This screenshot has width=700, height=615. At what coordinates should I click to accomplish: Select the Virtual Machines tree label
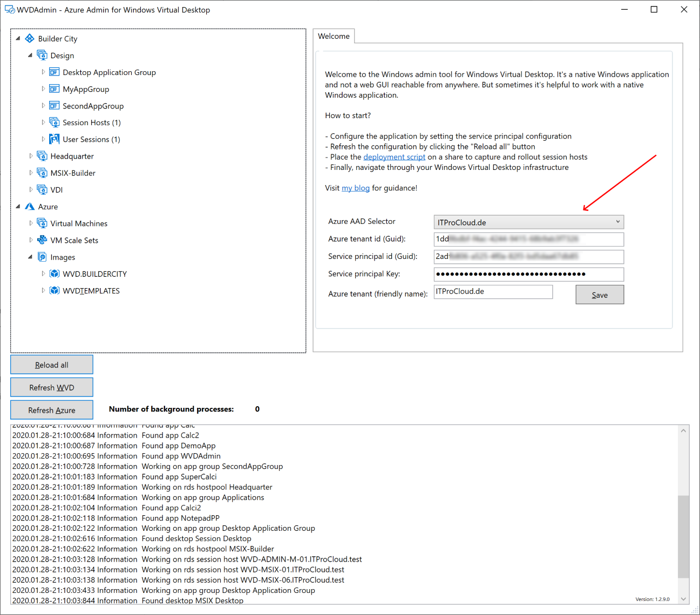pyautogui.click(x=79, y=224)
